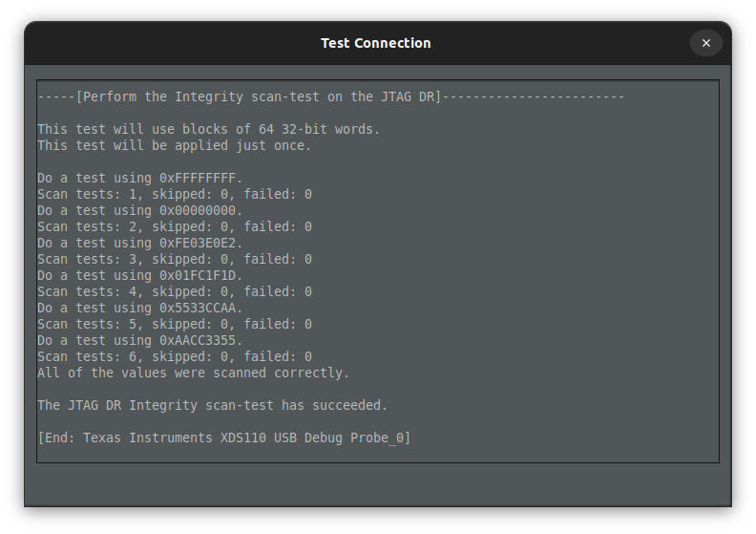The width and height of the screenshot is (756, 534).
Task: Click the line mentioning 64 32-bit words
Action: pos(208,129)
